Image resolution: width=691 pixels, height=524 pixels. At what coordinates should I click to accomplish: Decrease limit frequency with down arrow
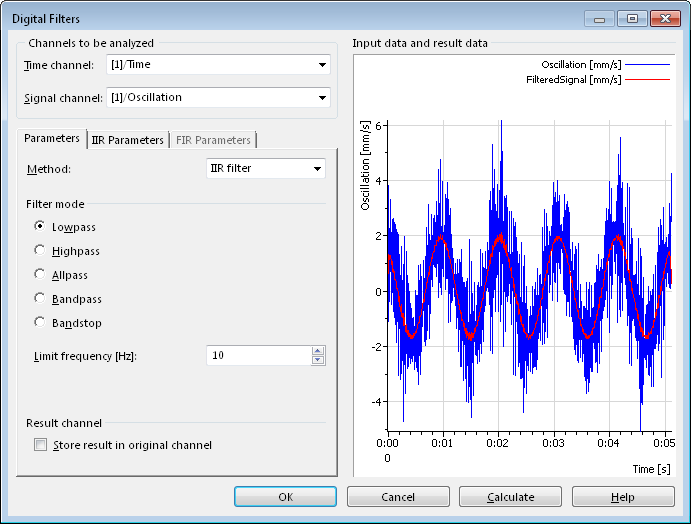click(x=318, y=360)
